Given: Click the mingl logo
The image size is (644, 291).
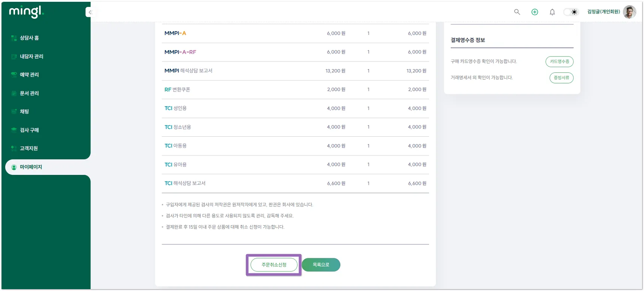Looking at the screenshot, I should click(x=26, y=12).
